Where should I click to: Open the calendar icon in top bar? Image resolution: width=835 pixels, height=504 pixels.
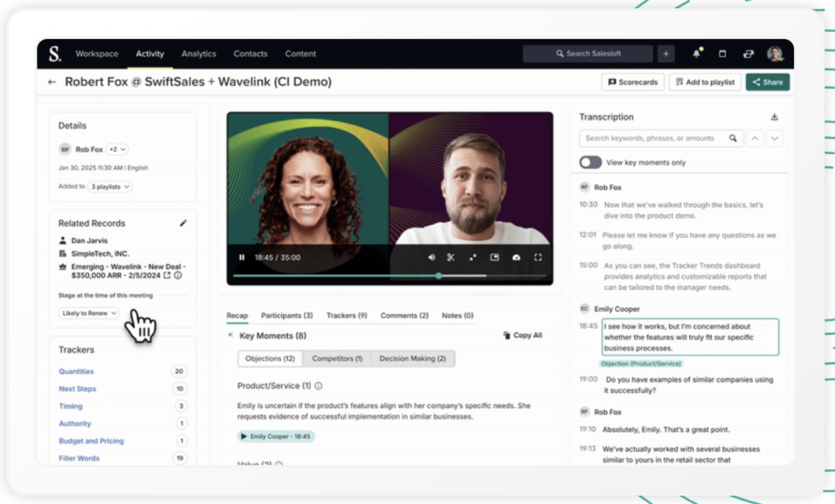tap(722, 54)
